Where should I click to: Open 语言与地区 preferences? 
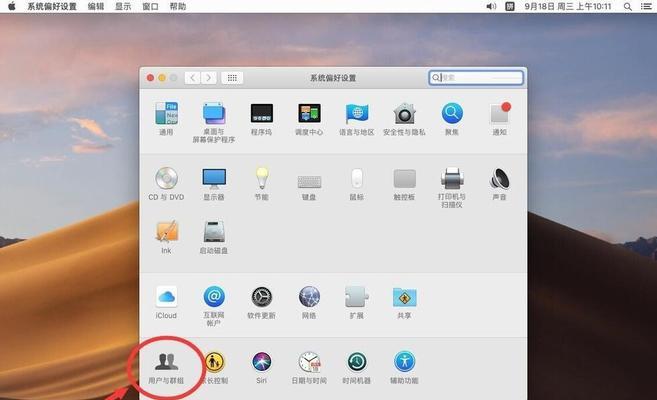(x=357, y=118)
